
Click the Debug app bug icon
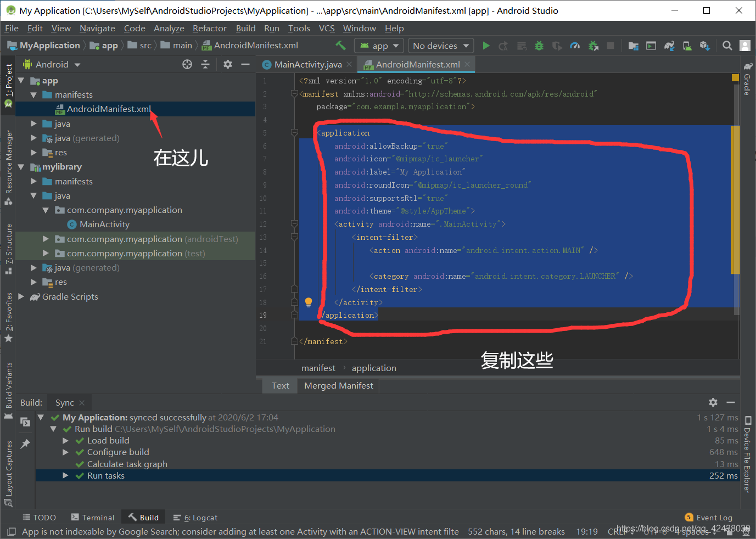pos(539,46)
